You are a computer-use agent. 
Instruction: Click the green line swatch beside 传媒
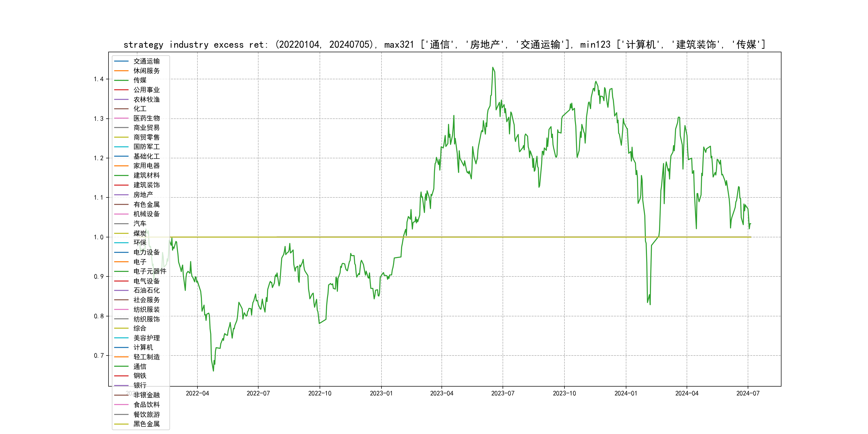121,80
